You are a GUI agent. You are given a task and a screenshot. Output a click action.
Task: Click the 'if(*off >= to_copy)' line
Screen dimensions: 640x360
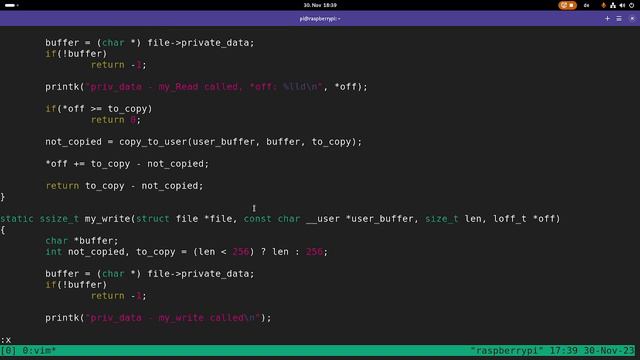point(99,109)
